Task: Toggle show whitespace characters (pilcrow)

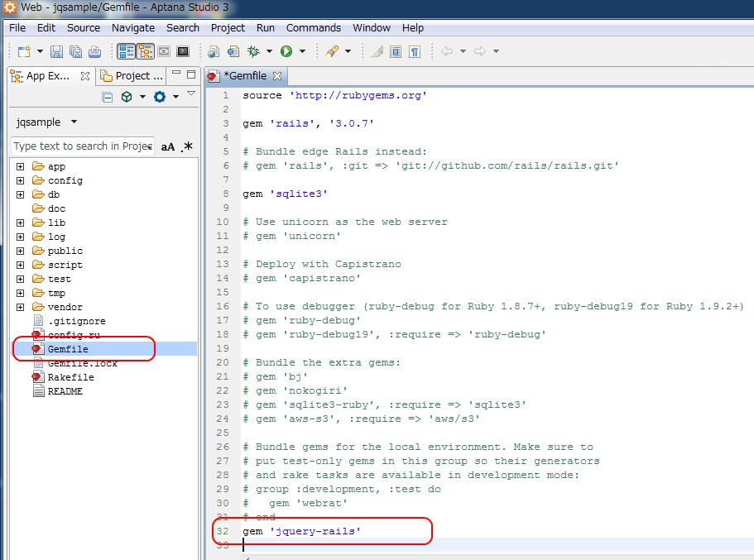Action: coord(415,51)
